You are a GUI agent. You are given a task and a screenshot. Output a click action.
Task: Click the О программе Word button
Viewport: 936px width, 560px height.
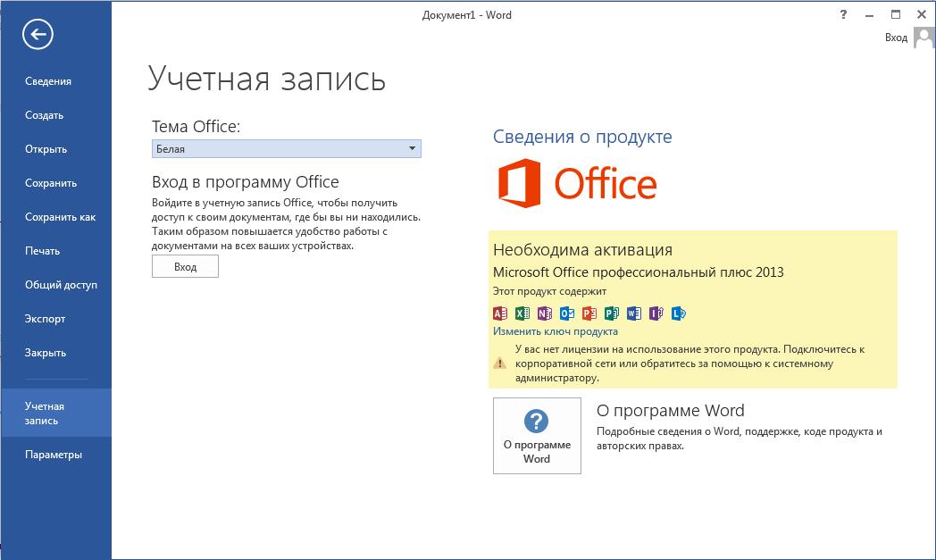click(x=537, y=436)
